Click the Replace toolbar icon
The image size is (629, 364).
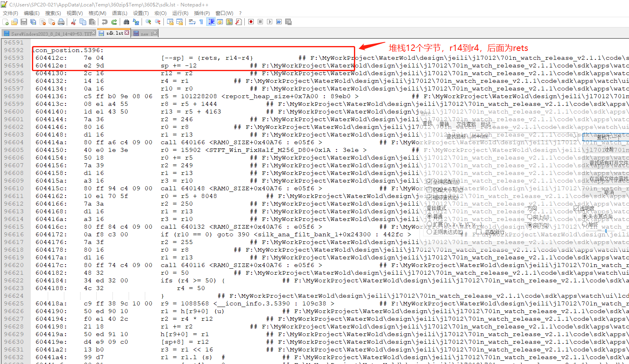point(136,22)
